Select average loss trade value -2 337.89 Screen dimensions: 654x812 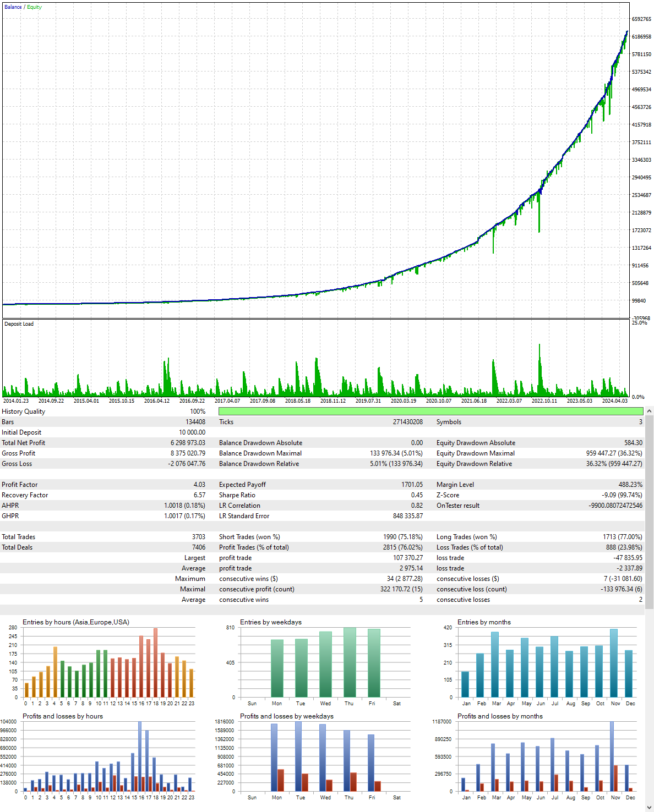pos(629,568)
